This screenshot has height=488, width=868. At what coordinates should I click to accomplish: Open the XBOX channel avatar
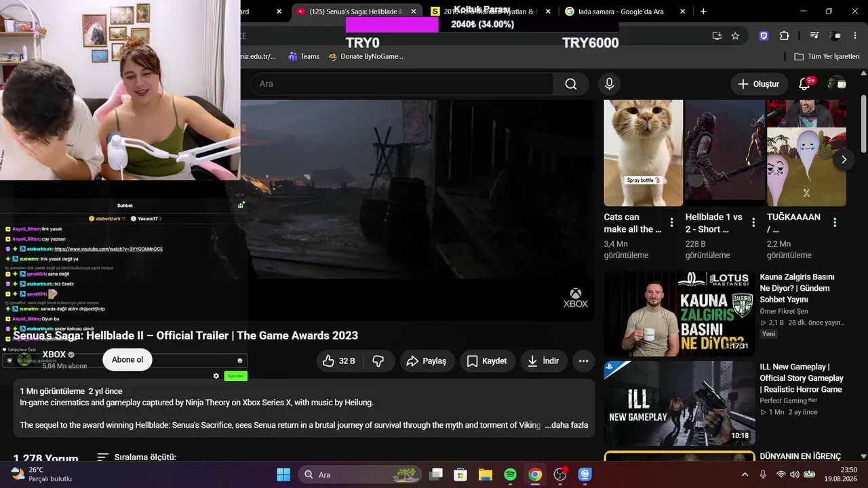(x=24, y=360)
